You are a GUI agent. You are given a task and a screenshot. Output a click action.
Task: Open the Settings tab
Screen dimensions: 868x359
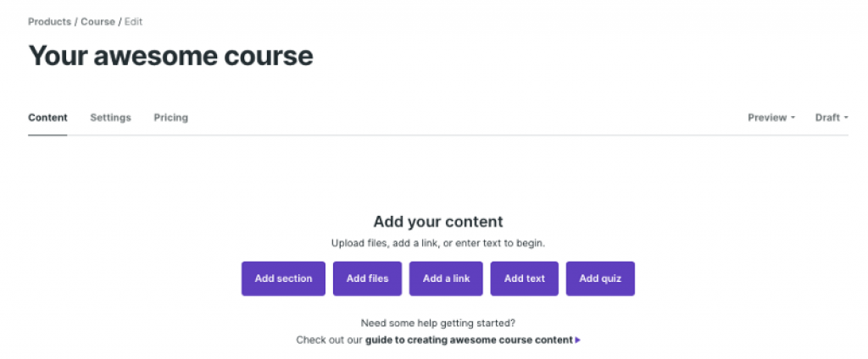[110, 118]
